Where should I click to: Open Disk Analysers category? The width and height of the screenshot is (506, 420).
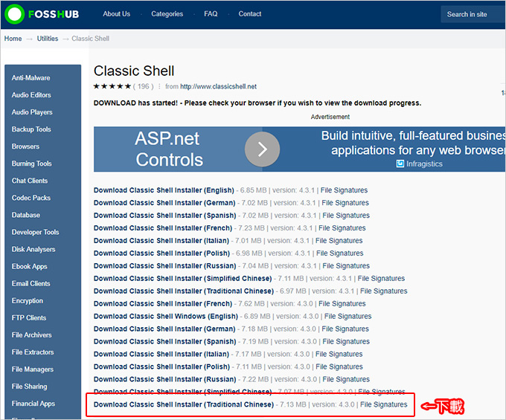[x=33, y=250]
